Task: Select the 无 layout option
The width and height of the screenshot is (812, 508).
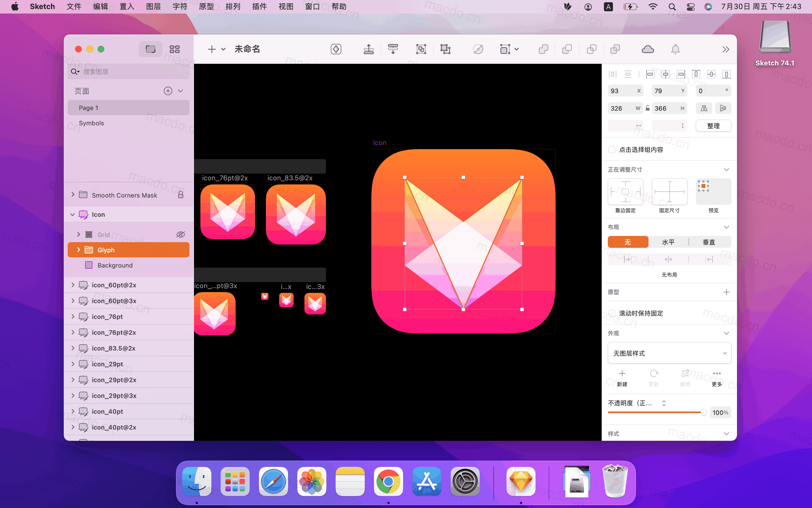Action: pyautogui.click(x=628, y=242)
